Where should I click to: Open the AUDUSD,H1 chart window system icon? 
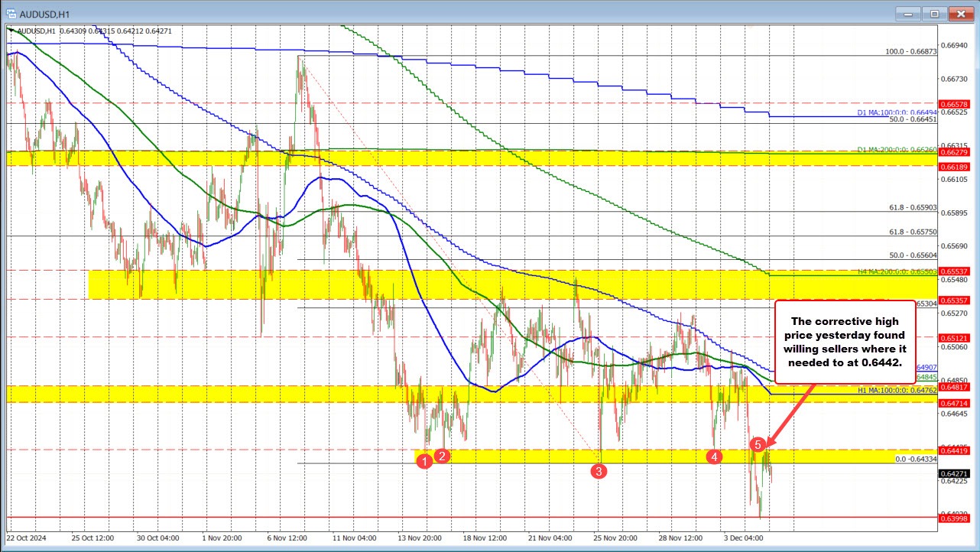coord(12,13)
